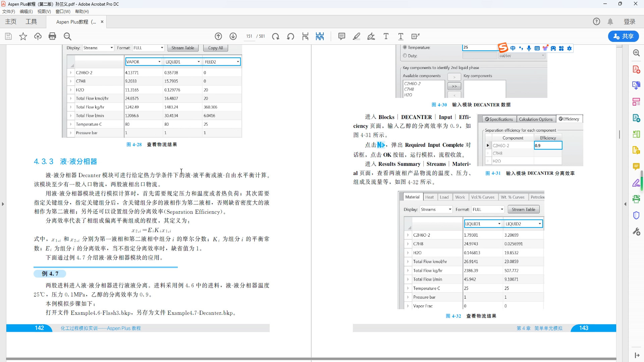Open the Fill & Sign tool in sidebar
644x362 pixels.
click(636, 183)
